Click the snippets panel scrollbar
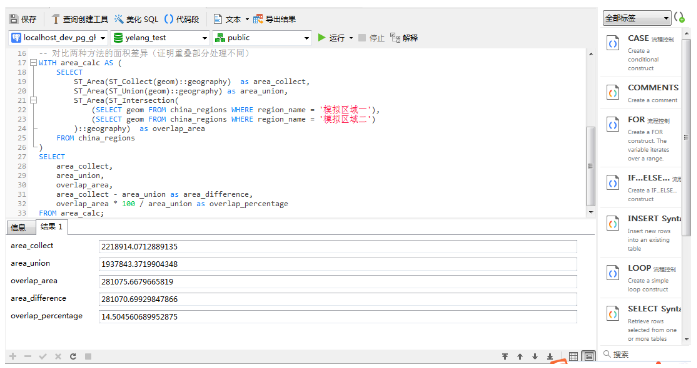 [686, 138]
